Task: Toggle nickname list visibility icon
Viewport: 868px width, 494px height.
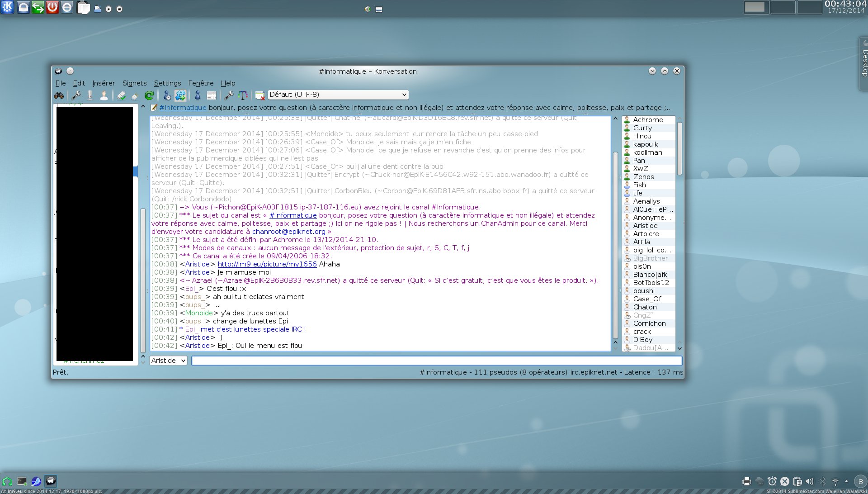Action: pyautogui.click(x=198, y=95)
